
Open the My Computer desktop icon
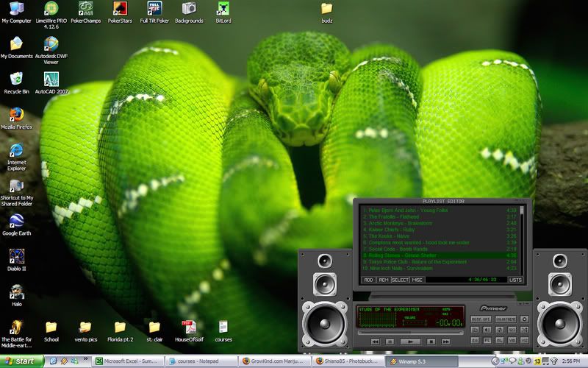(16, 13)
